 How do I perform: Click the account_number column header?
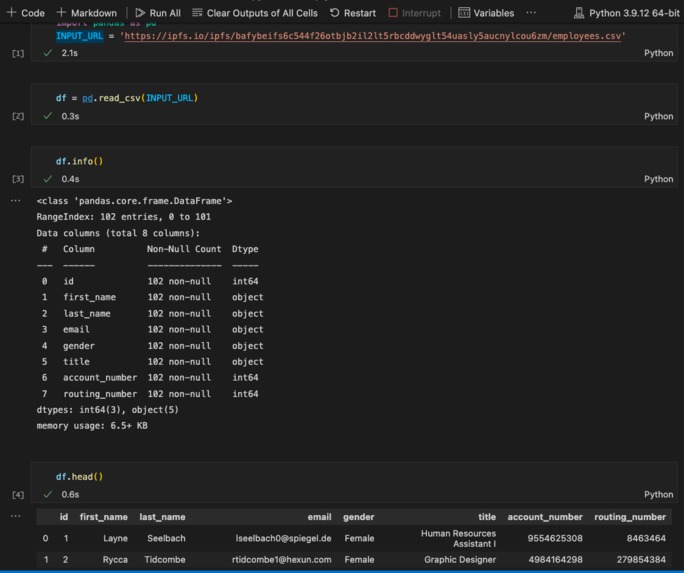[x=545, y=517]
